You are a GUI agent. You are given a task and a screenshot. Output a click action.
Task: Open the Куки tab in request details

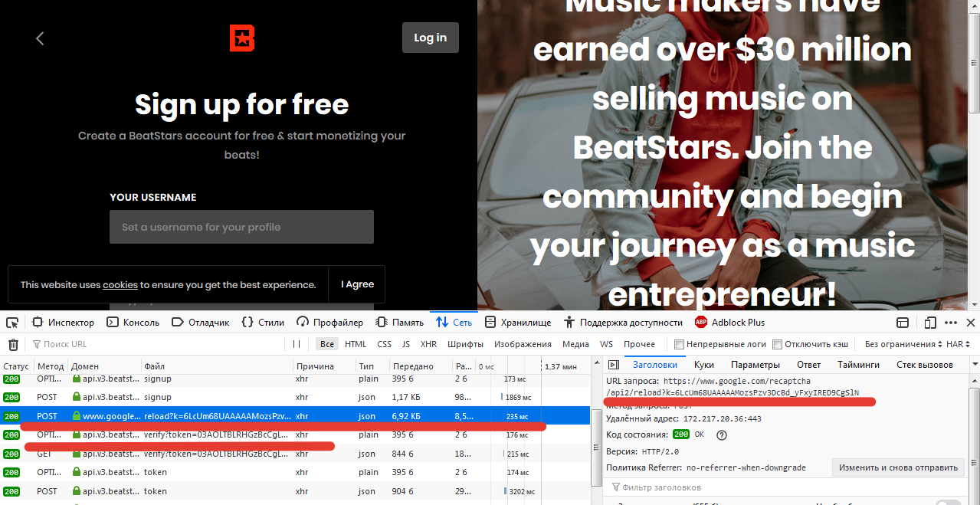click(x=703, y=365)
